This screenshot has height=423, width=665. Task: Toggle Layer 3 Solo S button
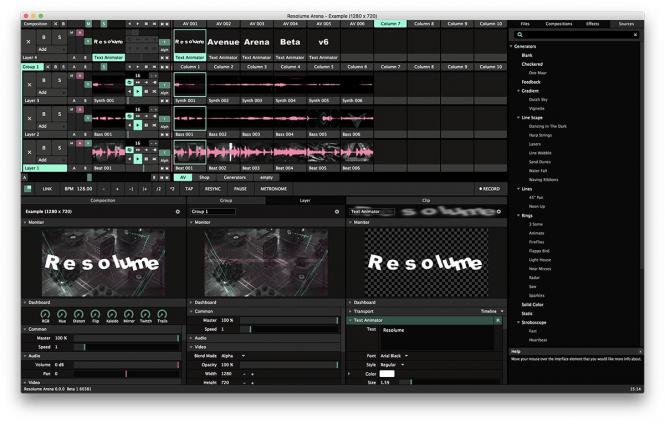[x=59, y=80]
